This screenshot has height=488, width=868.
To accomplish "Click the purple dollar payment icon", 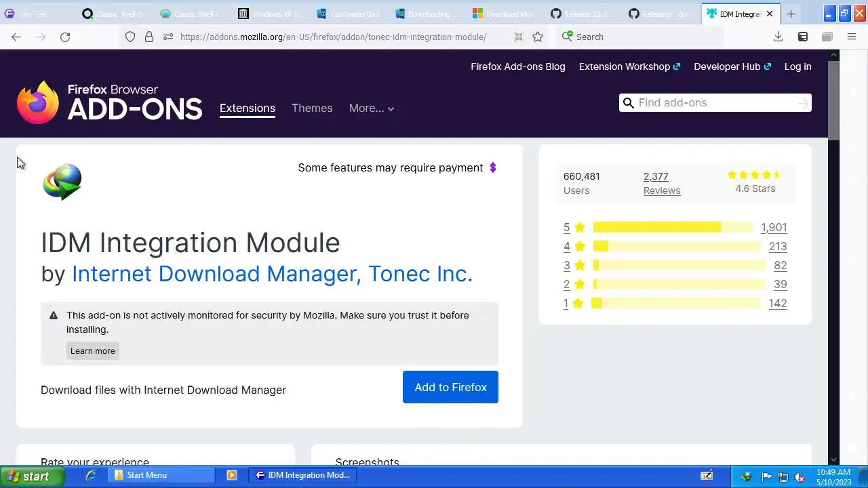I will pyautogui.click(x=493, y=167).
